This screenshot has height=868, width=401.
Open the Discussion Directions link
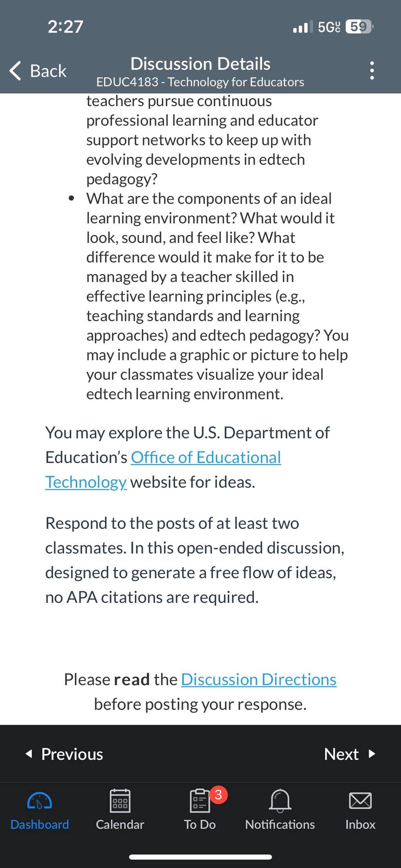[x=259, y=679]
